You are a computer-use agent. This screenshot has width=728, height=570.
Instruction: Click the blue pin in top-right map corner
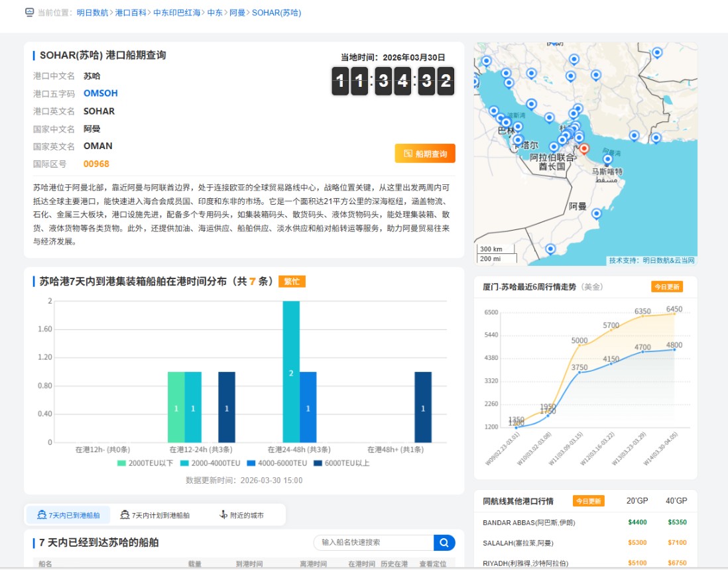coord(657,52)
